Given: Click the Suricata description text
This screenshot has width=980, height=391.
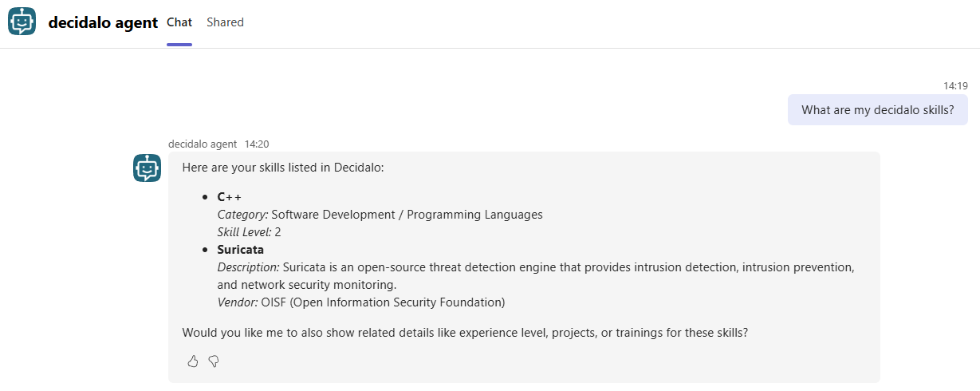Looking at the screenshot, I should click(x=536, y=276).
